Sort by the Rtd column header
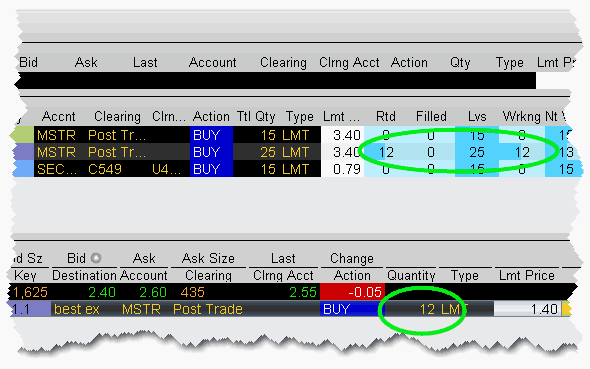The height and width of the screenshot is (369, 590). coord(386,117)
